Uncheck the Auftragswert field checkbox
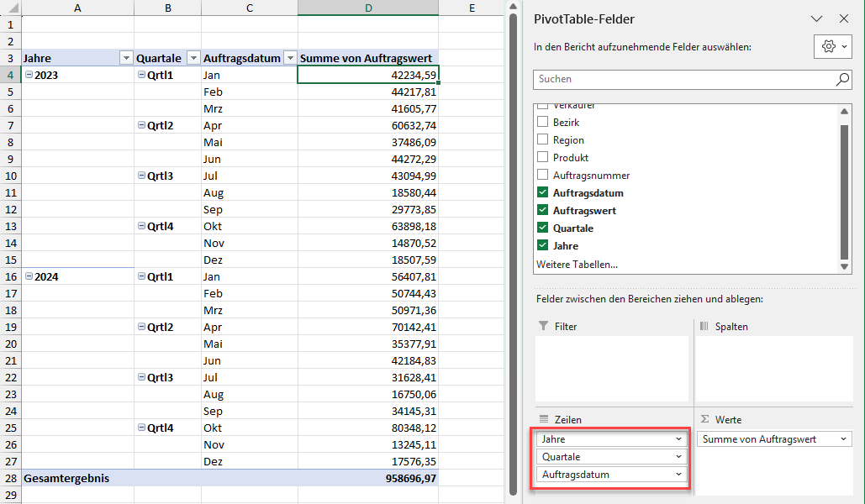This screenshot has width=865, height=504. (x=542, y=211)
